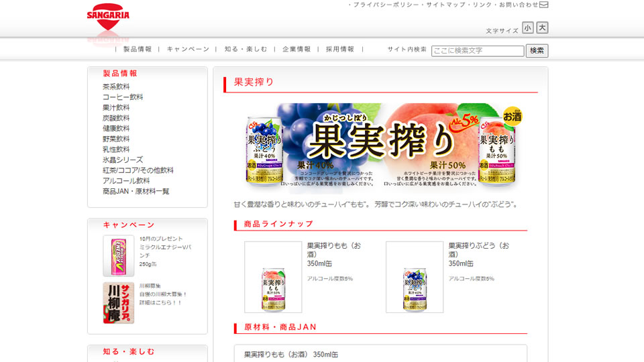Click the お酒 yellow badge on banner
The height and width of the screenshot is (362, 644).
pos(512,117)
